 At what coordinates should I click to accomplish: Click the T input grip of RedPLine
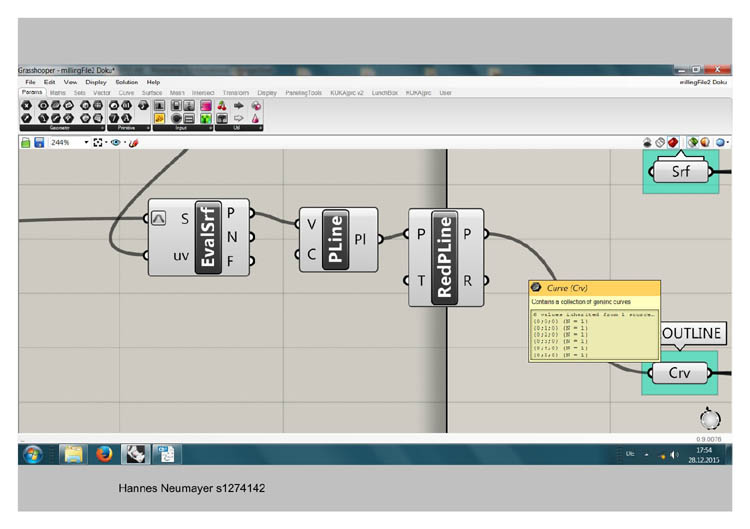tap(406, 280)
